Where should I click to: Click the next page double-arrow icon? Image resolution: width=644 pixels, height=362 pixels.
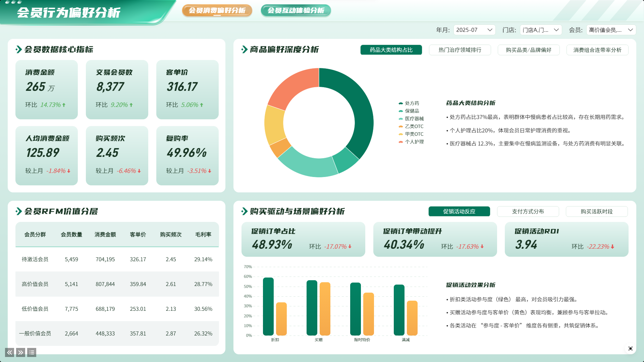(x=20, y=352)
